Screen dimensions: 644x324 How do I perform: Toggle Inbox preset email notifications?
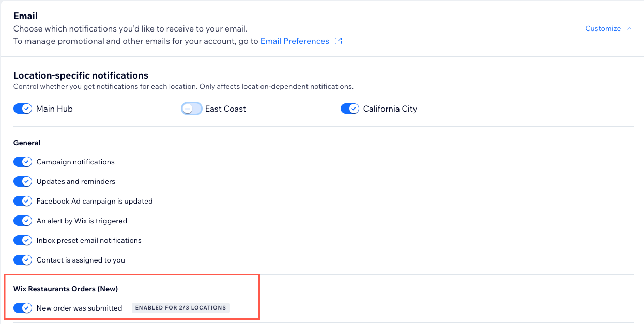coord(23,241)
